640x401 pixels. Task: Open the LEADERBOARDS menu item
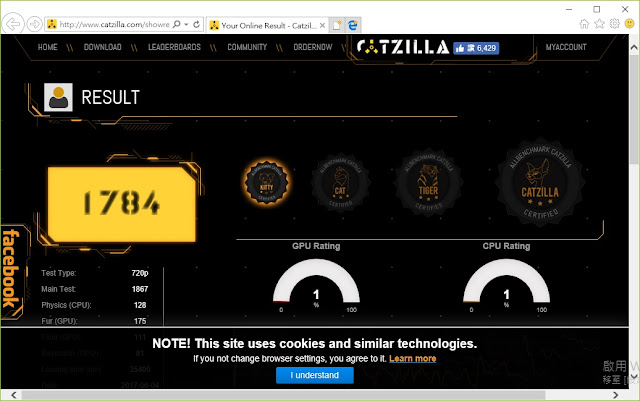174,47
